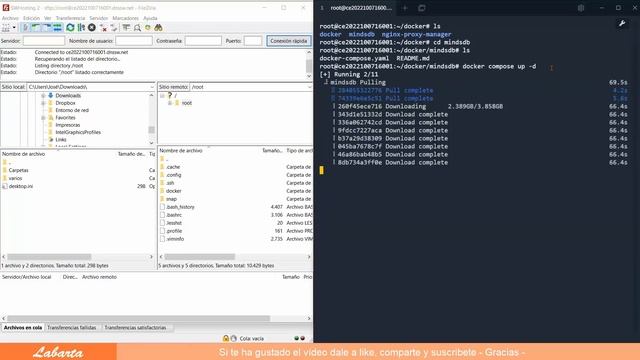This screenshot has width=640, height=360.
Task: Expand the Downloads folder tree node
Action: click(43, 96)
